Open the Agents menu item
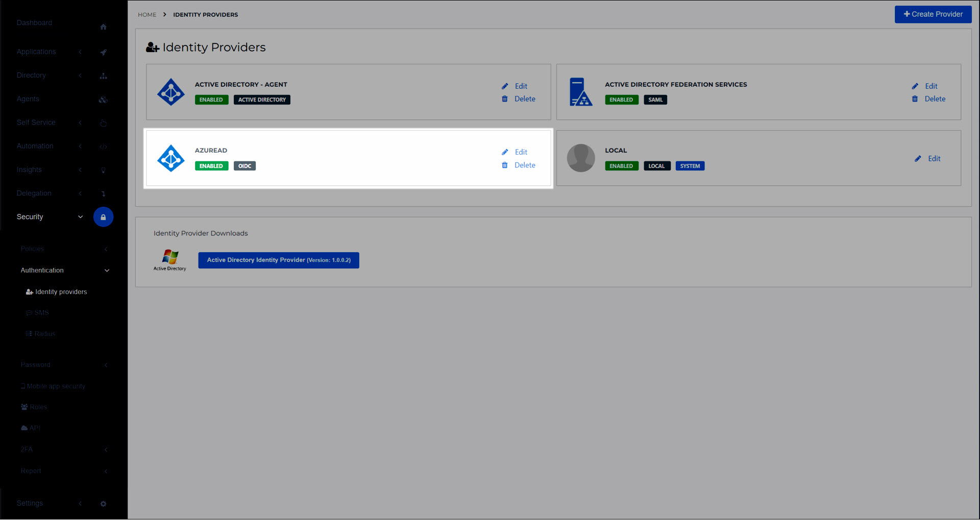The image size is (980, 520). pyautogui.click(x=28, y=99)
